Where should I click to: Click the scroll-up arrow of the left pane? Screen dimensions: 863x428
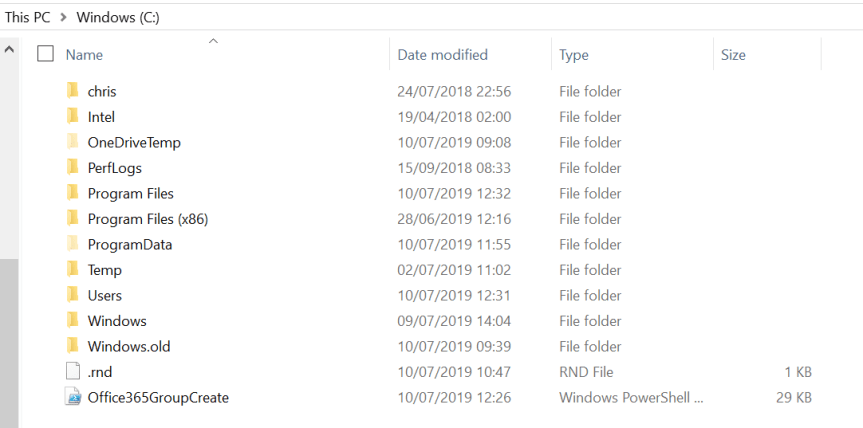tap(9, 48)
